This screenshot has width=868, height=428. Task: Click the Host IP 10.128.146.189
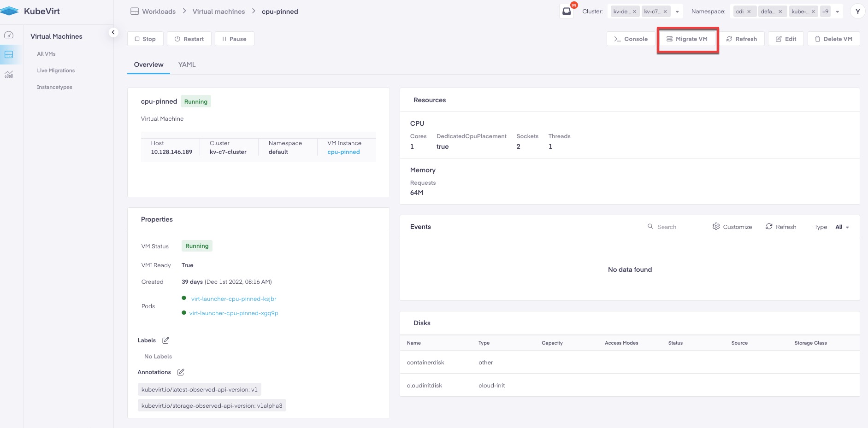click(171, 152)
